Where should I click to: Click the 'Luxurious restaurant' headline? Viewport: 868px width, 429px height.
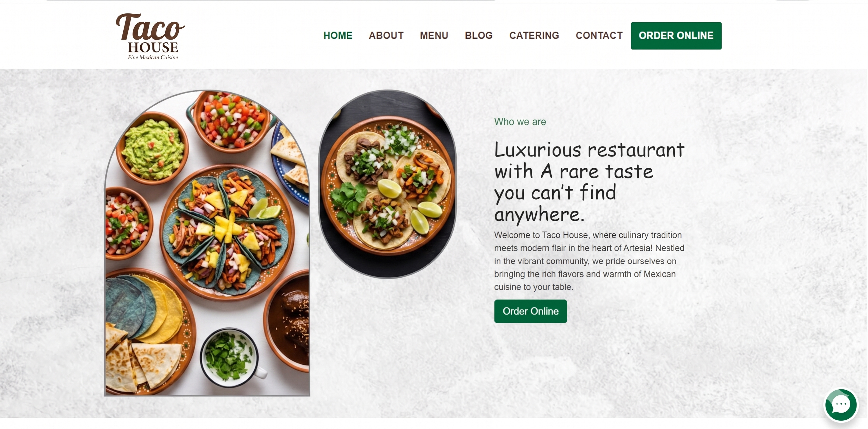pos(589,182)
